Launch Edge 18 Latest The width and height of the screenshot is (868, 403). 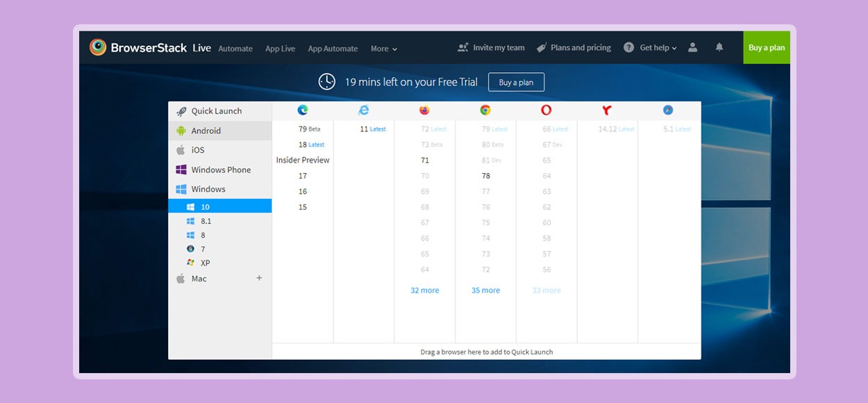click(x=311, y=145)
